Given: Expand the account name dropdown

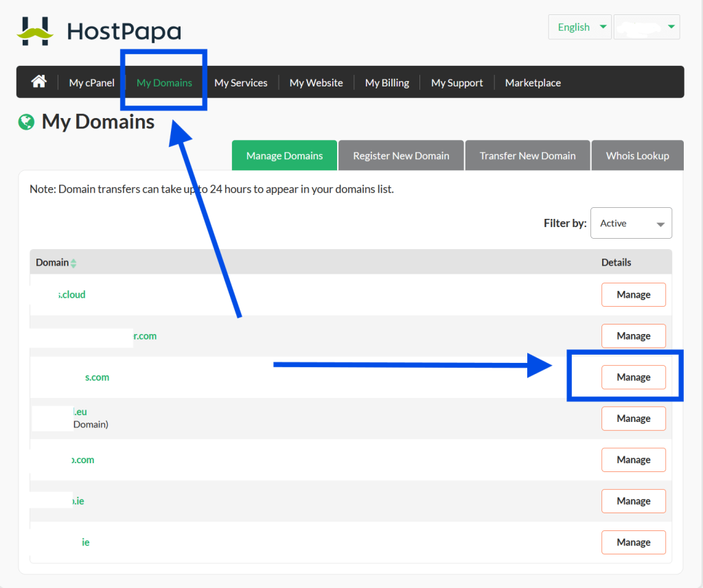Looking at the screenshot, I should (645, 27).
